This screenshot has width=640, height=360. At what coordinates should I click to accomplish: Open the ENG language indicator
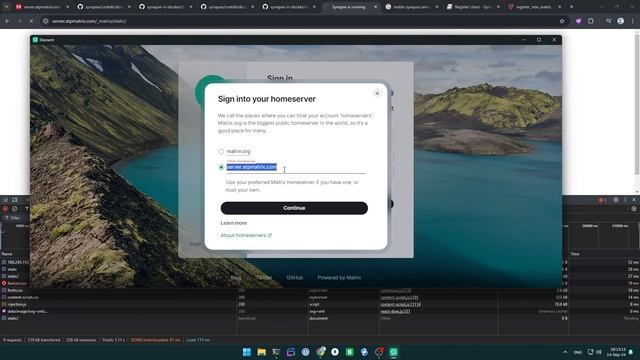[x=578, y=352]
